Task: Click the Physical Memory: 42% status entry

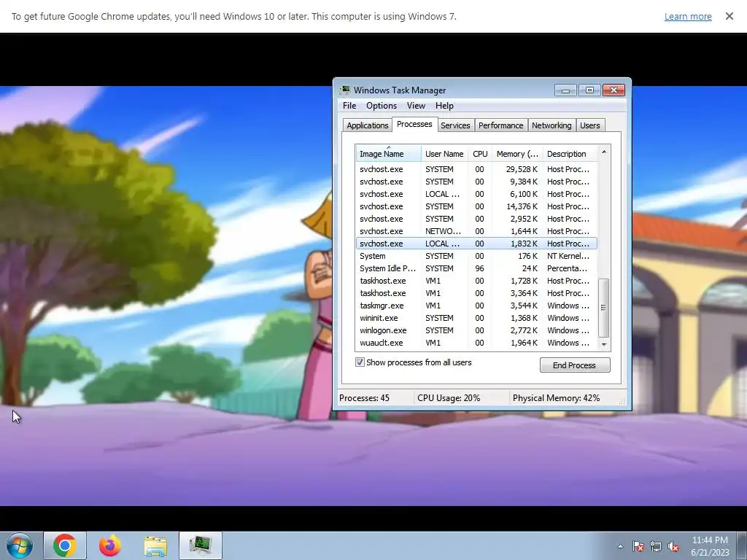Action: (556, 398)
